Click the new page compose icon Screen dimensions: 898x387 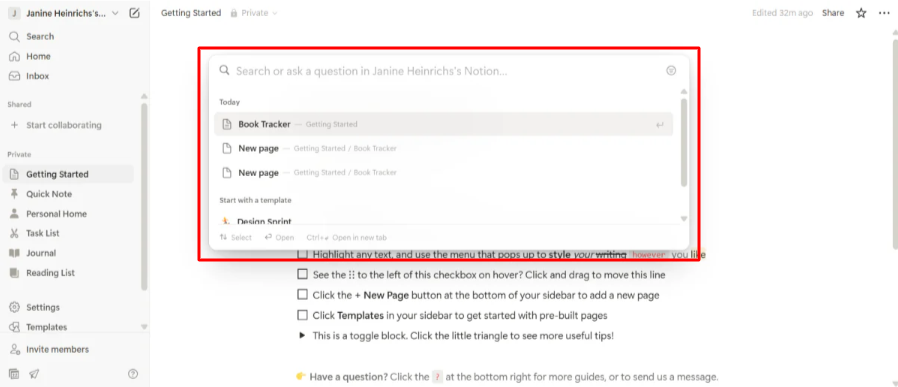134,13
